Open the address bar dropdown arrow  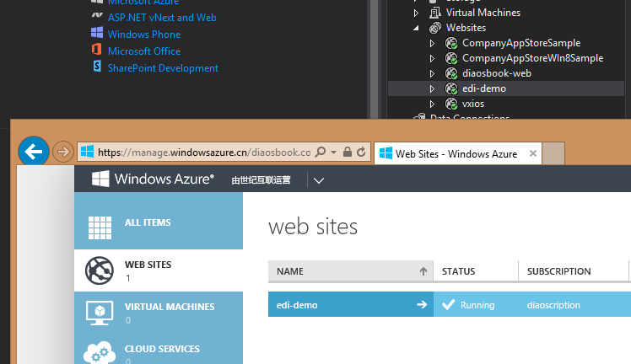click(333, 153)
